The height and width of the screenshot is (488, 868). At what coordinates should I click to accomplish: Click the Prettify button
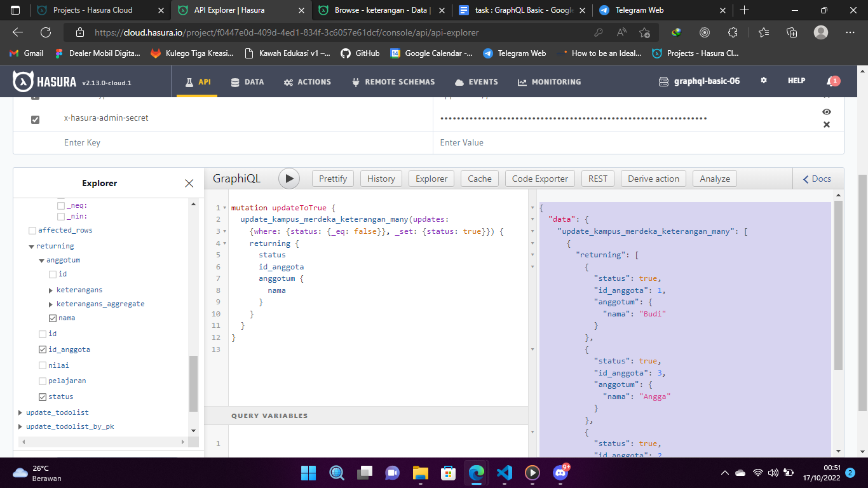tap(332, 179)
